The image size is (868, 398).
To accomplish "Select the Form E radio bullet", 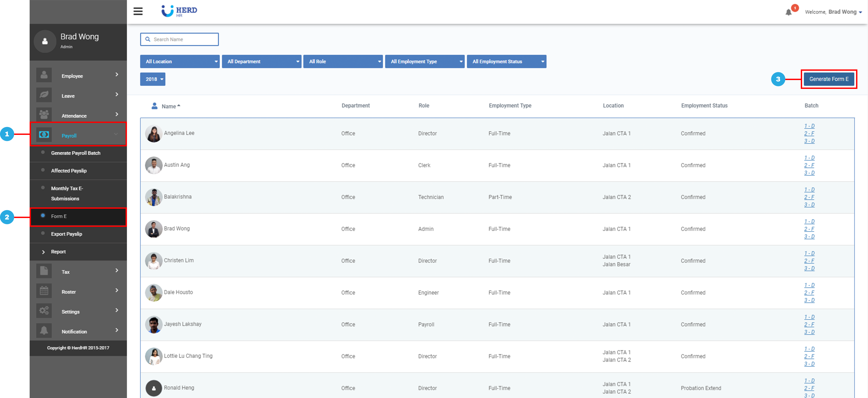I will tap(43, 216).
